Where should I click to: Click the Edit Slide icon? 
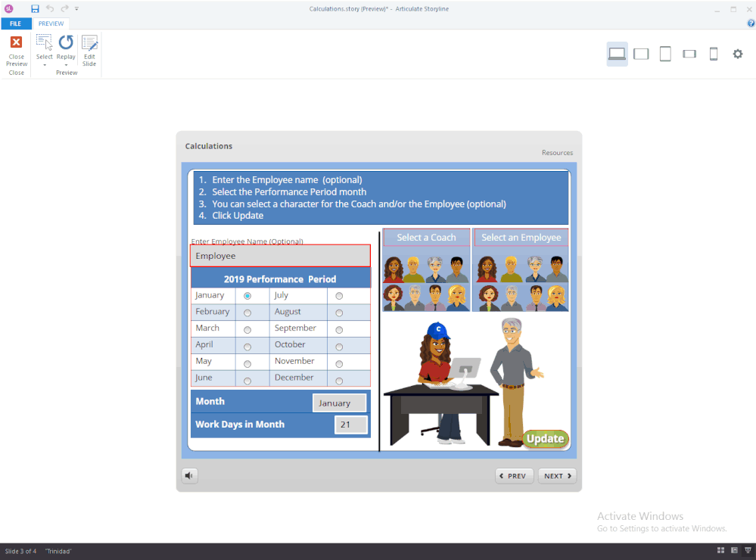[x=89, y=42]
